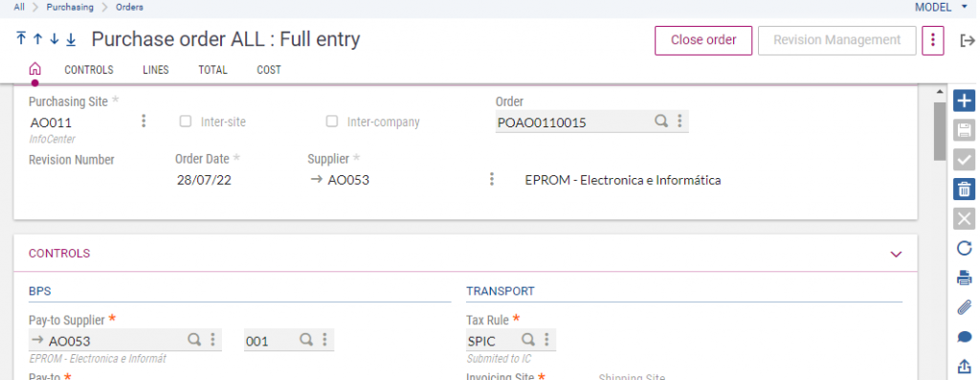The height and width of the screenshot is (380, 980).
Task: Click the Close order button
Action: (x=703, y=40)
